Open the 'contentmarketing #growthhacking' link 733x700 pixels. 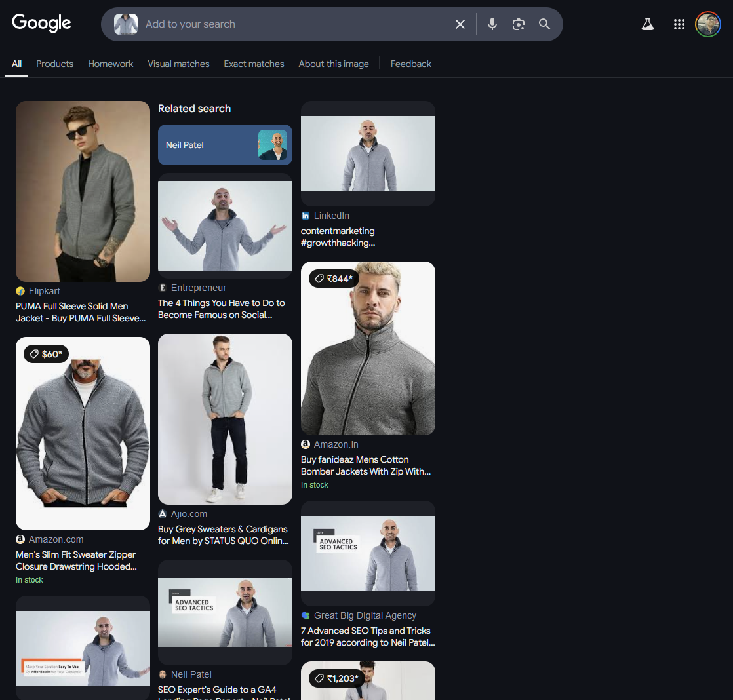pos(338,237)
